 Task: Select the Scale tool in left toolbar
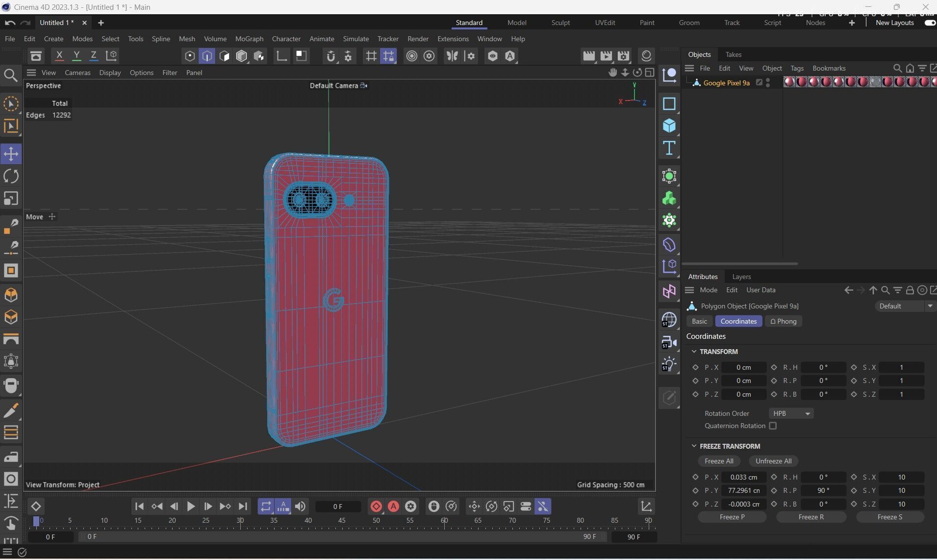(11, 199)
